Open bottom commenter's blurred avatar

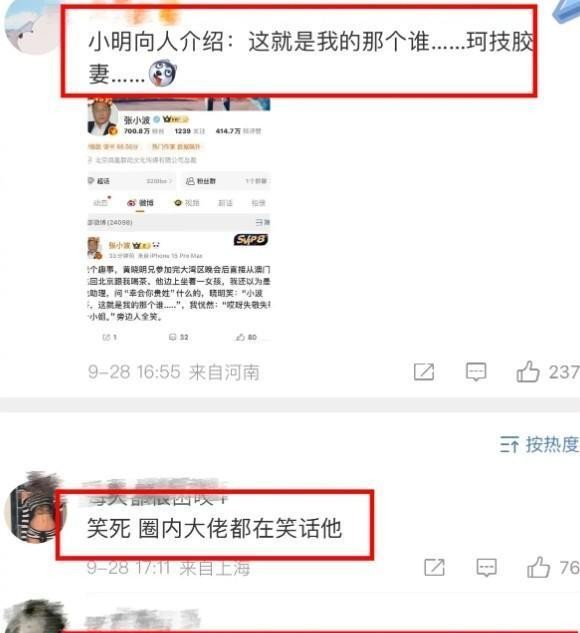coord(34,618)
